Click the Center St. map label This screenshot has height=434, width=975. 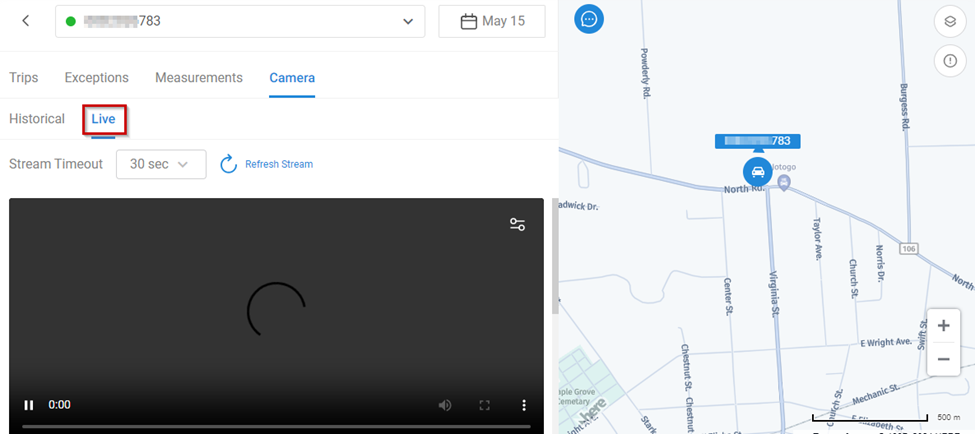point(728,297)
